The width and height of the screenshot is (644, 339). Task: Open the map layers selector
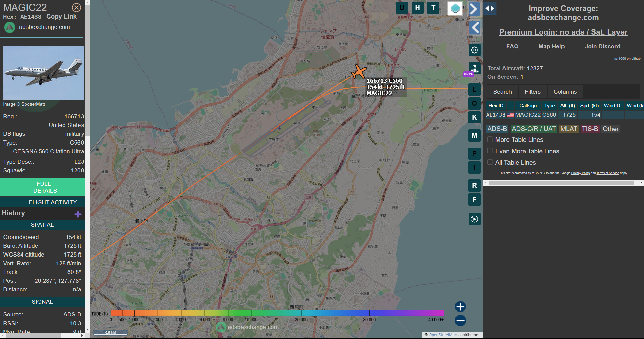pos(455,8)
